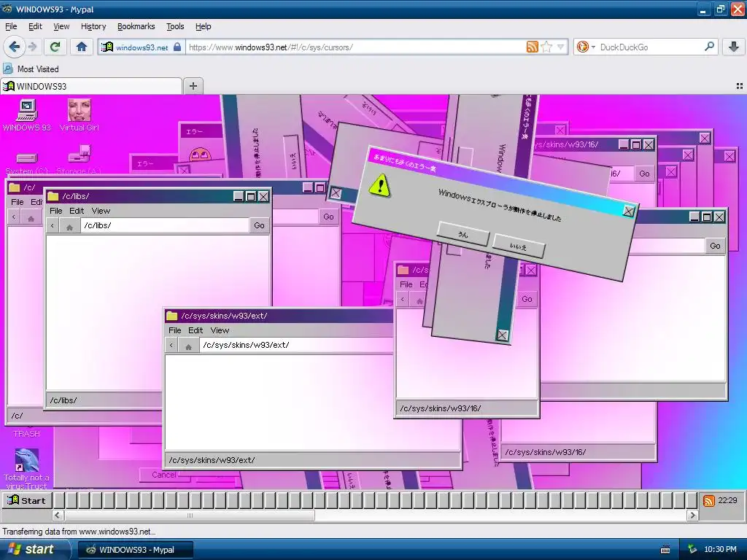747x560 pixels.
Task: Click the browser address URL field
Action: (355, 47)
